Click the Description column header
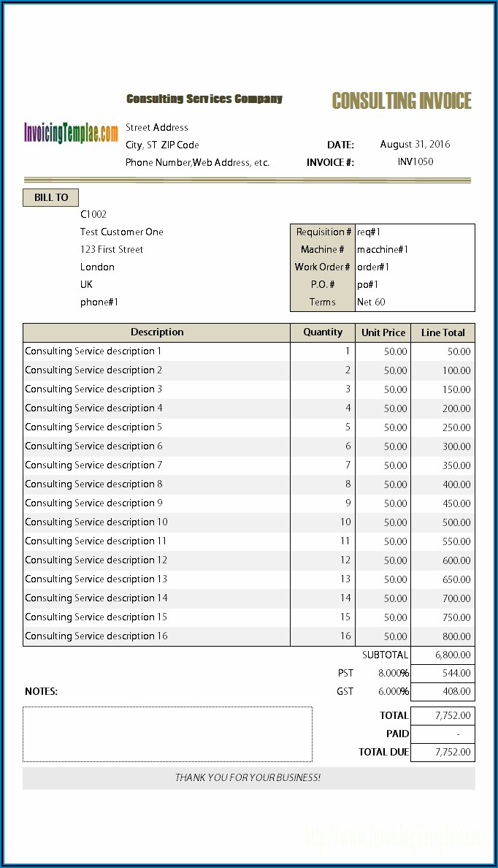The image size is (498, 868). click(157, 332)
